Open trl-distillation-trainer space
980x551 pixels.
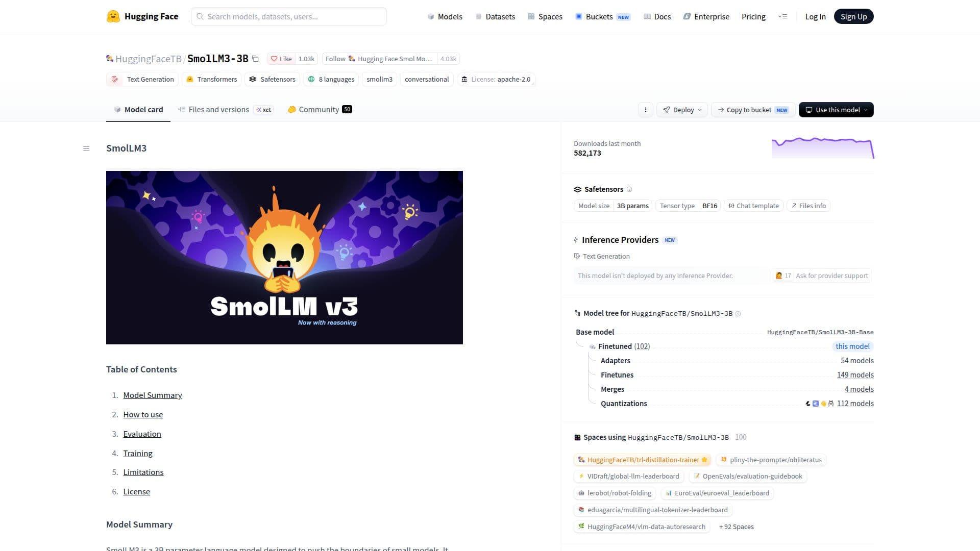pyautogui.click(x=642, y=460)
